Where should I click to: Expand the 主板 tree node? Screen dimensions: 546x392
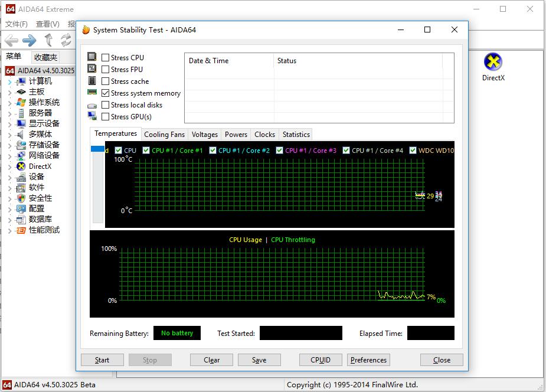click(10, 93)
